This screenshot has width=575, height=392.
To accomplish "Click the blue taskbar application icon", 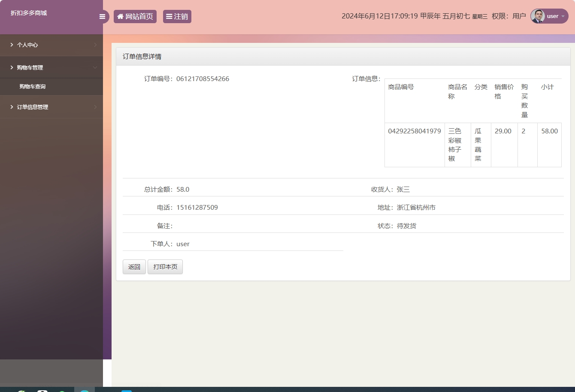I will [x=127, y=390].
